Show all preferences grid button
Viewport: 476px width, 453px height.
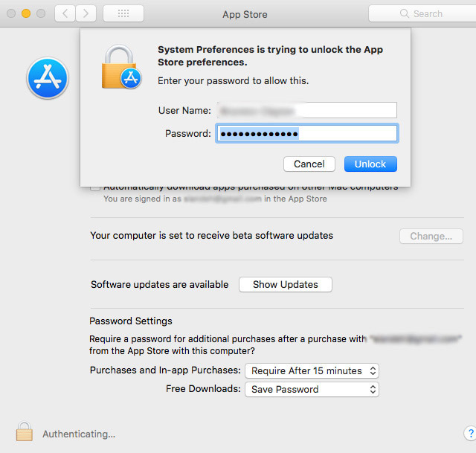pos(123,13)
